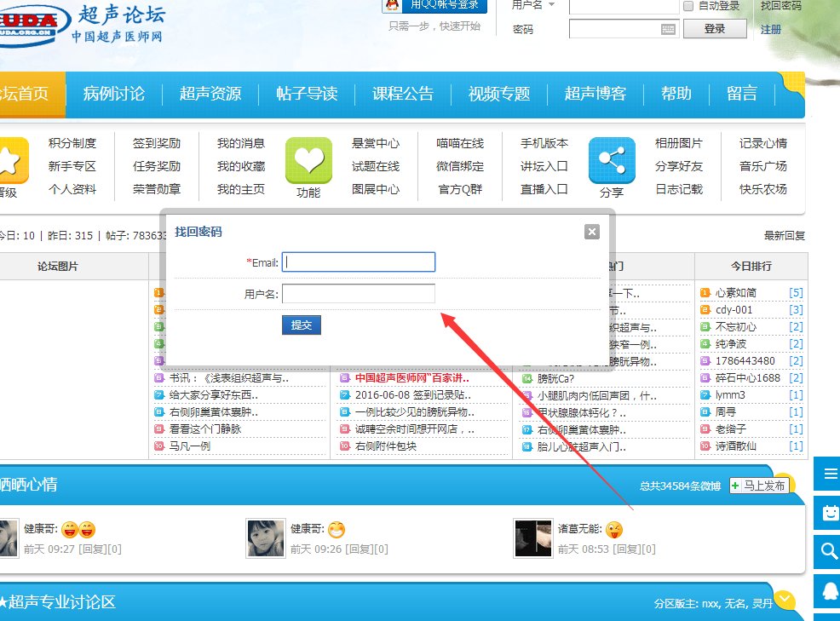Image resolution: width=840 pixels, height=621 pixels.
Task: Click the blue 分享 share icon
Action: pyautogui.click(x=612, y=160)
